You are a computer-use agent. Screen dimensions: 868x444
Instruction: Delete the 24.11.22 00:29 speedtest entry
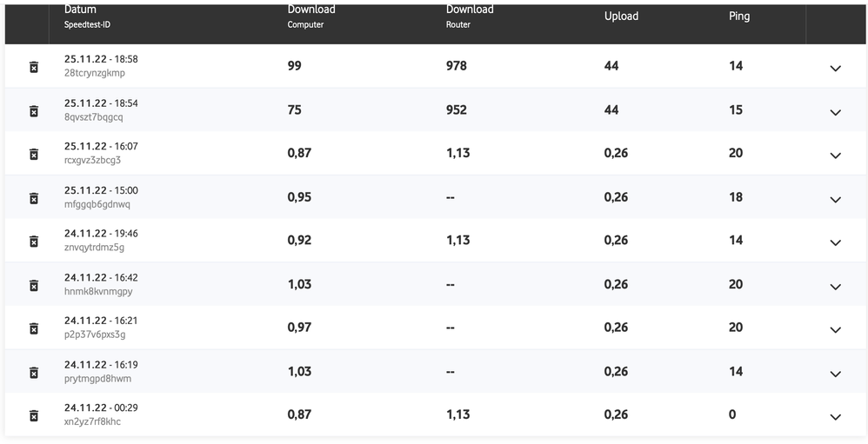(x=34, y=416)
